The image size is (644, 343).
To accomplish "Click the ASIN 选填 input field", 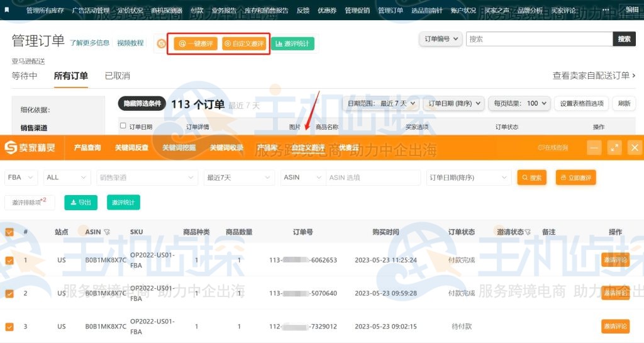I will (x=373, y=177).
